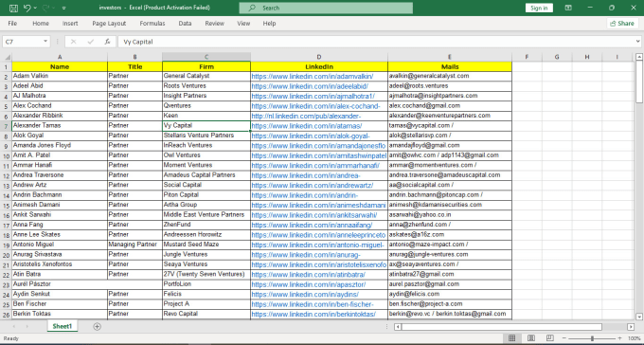Click the formula bar showing Vy Capital
This screenshot has height=345, width=644.
[x=376, y=42]
